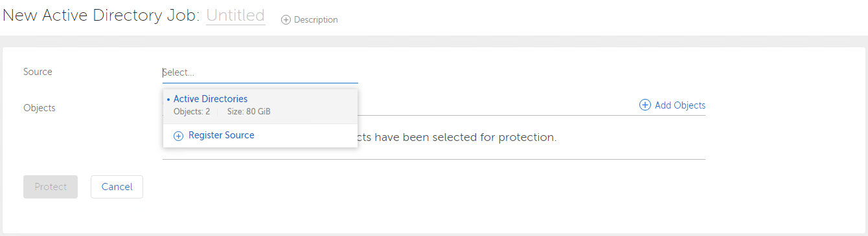Image resolution: width=868 pixels, height=236 pixels.
Task: Click the circled plus icon for Add Objects
Action: pyautogui.click(x=645, y=105)
